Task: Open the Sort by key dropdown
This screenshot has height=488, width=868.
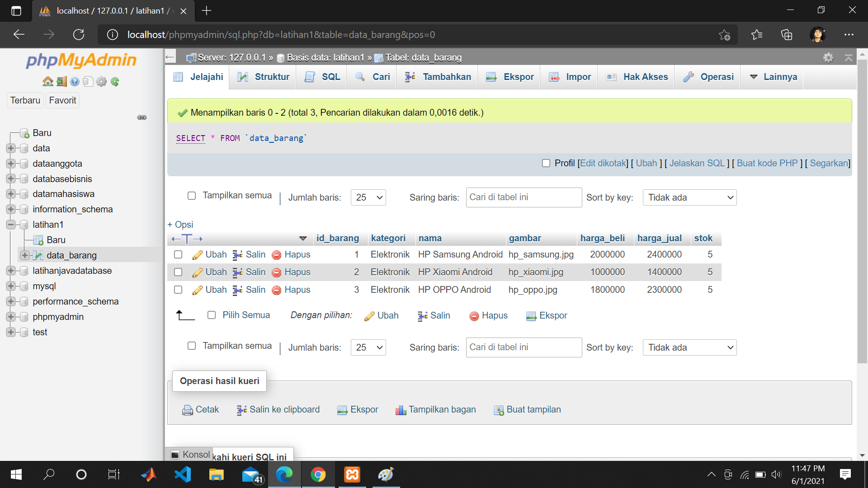Action: [689, 197]
